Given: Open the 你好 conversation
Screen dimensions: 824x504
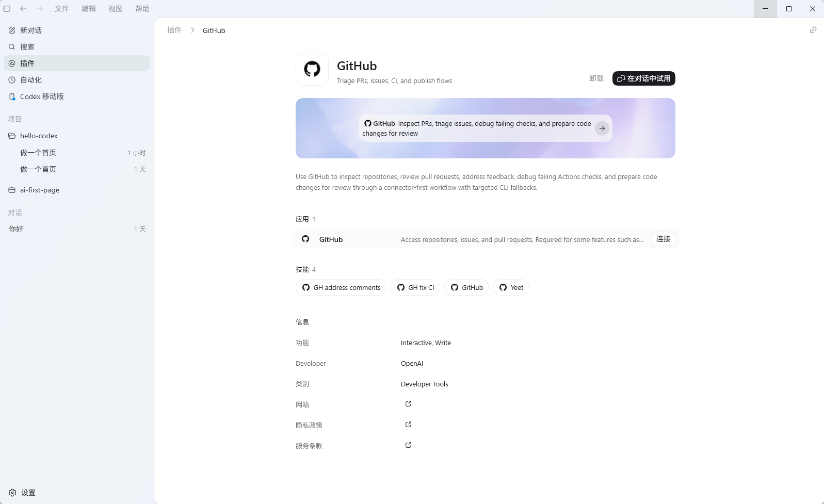Looking at the screenshot, I should pyautogui.click(x=77, y=229).
